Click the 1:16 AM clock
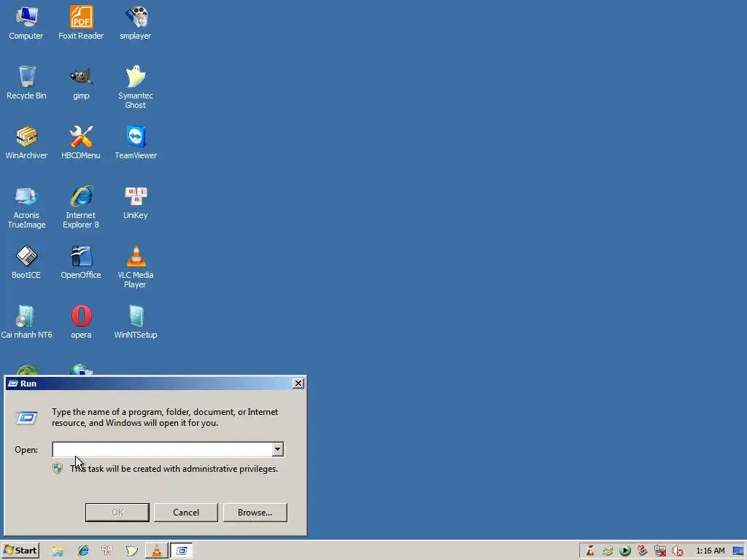 tap(711, 551)
